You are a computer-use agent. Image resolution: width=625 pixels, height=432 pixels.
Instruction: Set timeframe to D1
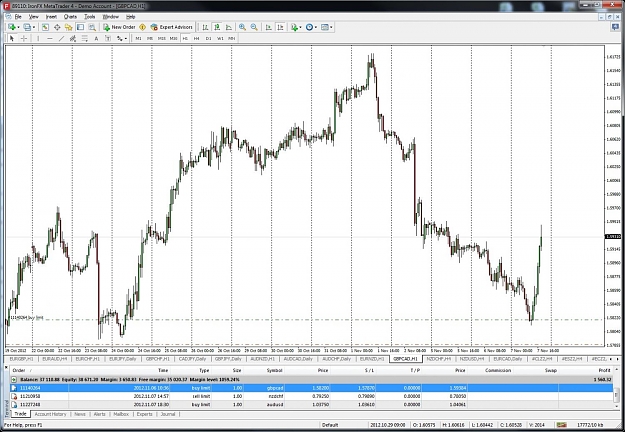(x=208, y=38)
